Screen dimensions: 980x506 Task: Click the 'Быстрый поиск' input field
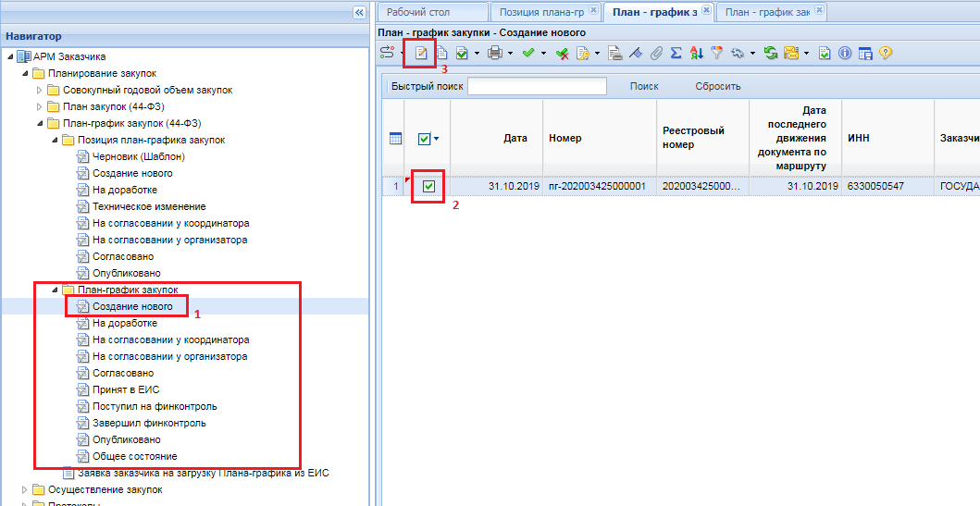click(x=537, y=86)
